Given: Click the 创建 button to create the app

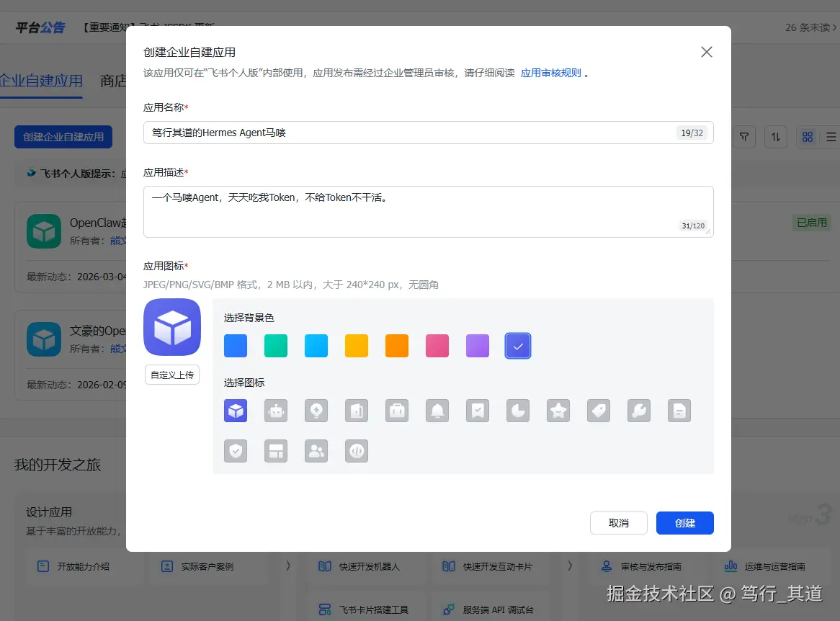Looking at the screenshot, I should coord(684,524).
